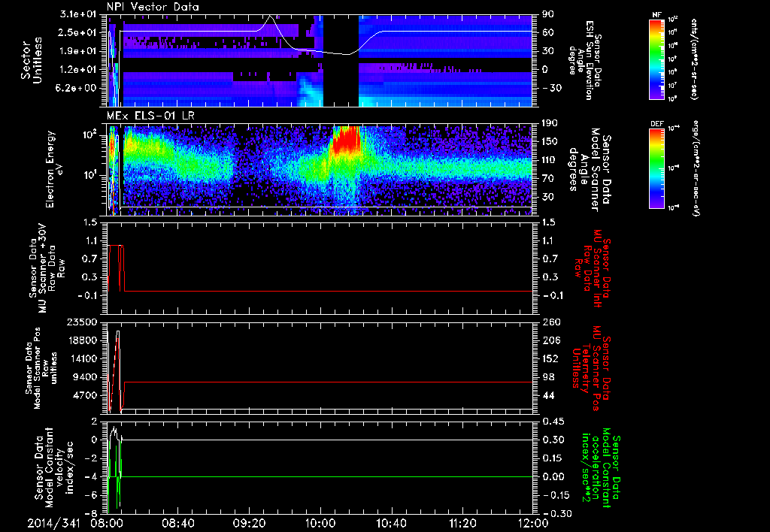Click the "Sector Unitless" axis title
770x532 pixels.
pos(32,60)
